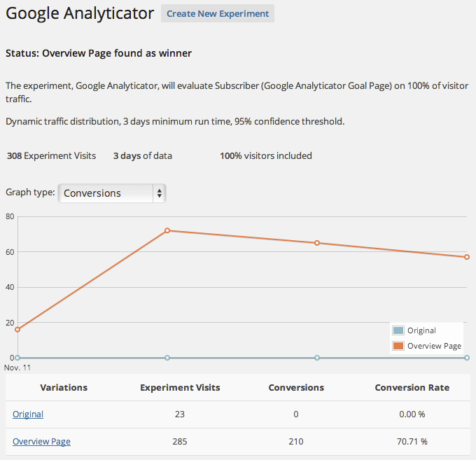
Task: Click the Original legend label text
Action: (421, 330)
